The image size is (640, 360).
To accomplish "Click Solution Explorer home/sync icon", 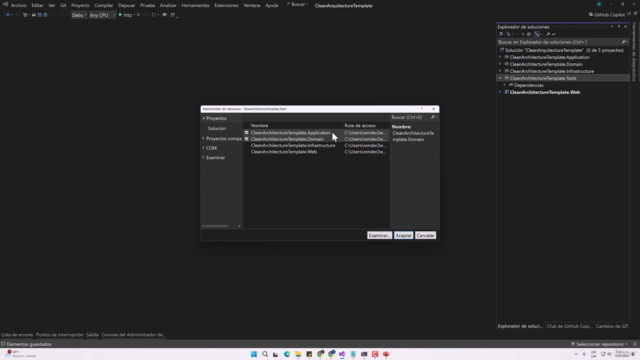I will click(501, 34).
